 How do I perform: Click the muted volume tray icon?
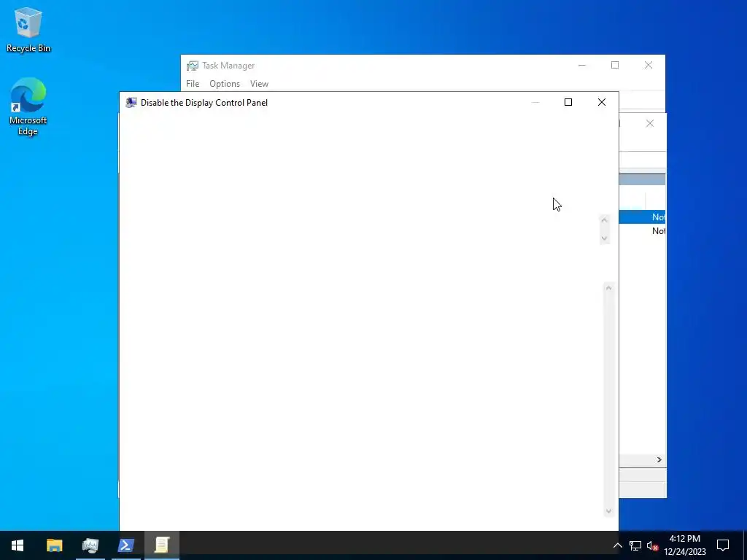652,545
